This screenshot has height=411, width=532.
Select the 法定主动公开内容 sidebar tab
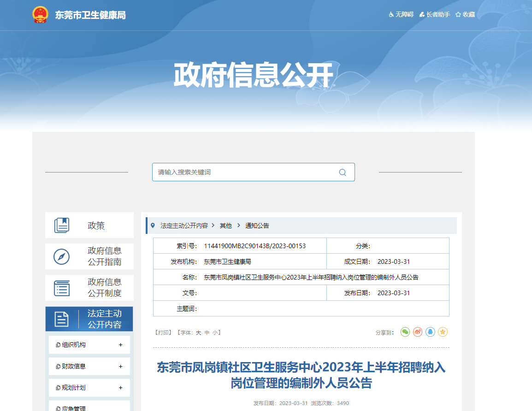point(89,319)
